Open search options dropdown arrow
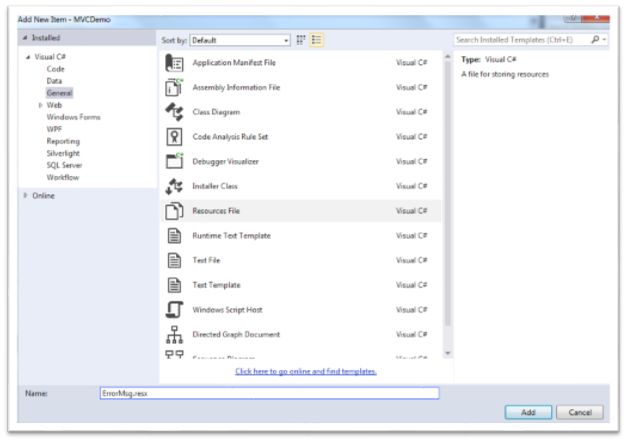The height and width of the screenshot is (442, 627). pyautogui.click(x=604, y=40)
